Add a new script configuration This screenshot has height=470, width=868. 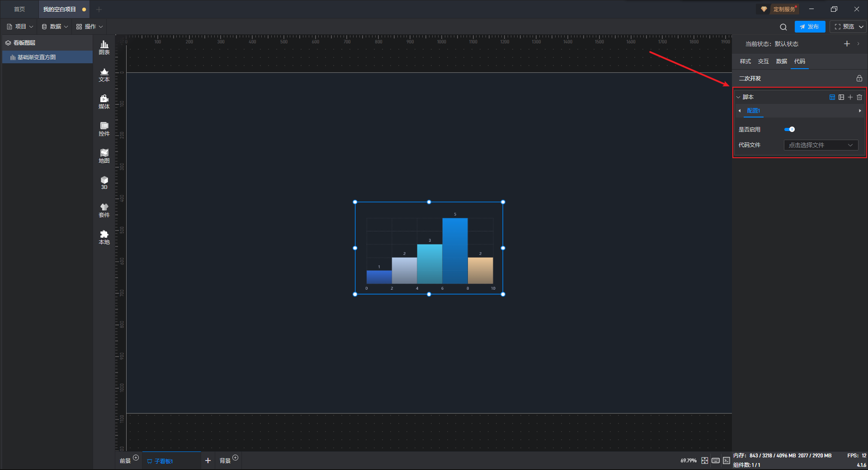click(850, 97)
